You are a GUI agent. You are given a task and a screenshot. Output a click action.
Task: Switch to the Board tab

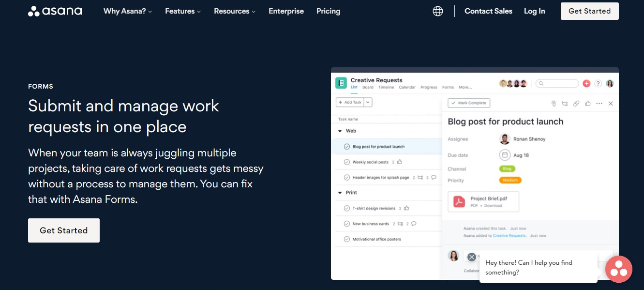coord(368,88)
